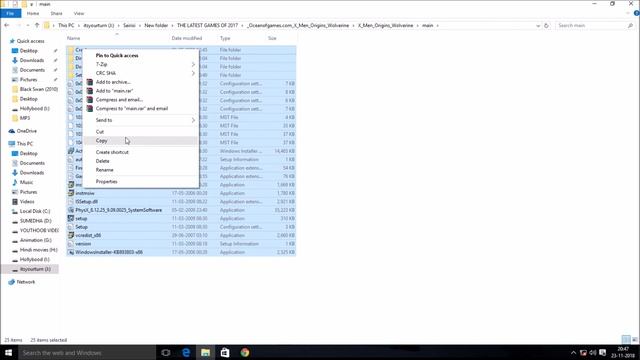The width and height of the screenshot is (640, 360).
Task: Click the Refresh button in address bar
Action: pos(547,25)
